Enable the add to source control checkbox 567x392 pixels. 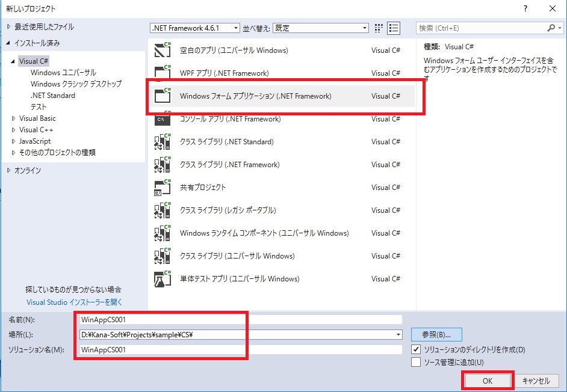[416, 362]
